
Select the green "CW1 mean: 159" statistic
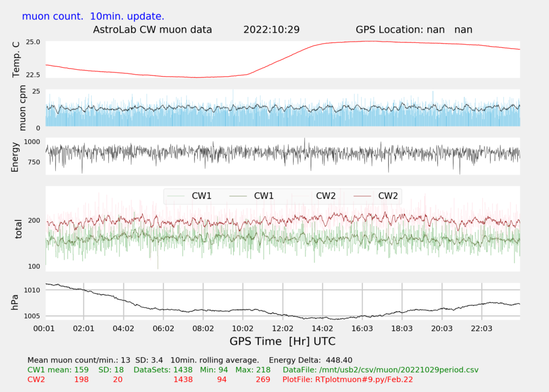pyautogui.click(x=58, y=370)
